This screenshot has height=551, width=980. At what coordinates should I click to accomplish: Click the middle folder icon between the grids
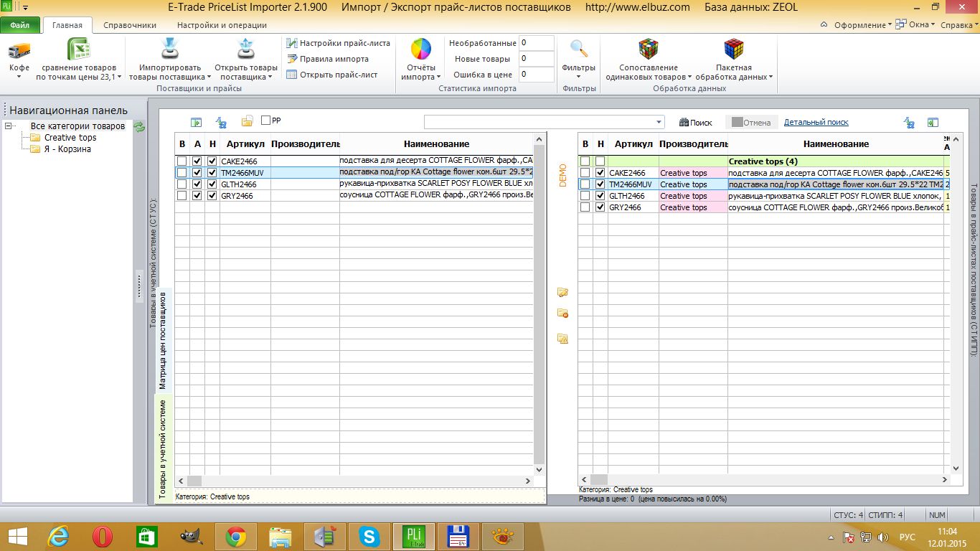pos(562,314)
